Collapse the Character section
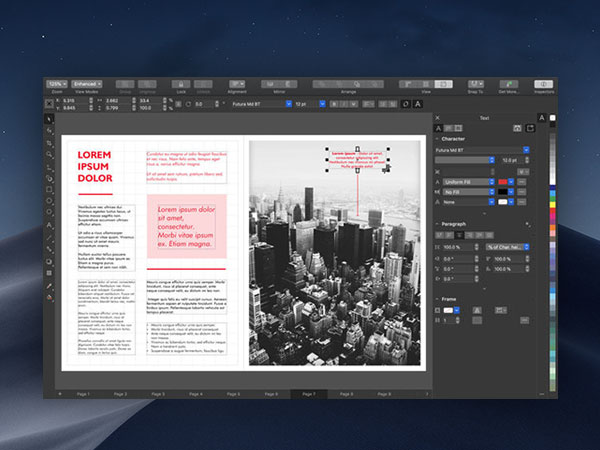Viewport: 600px width, 450px height. (437, 139)
